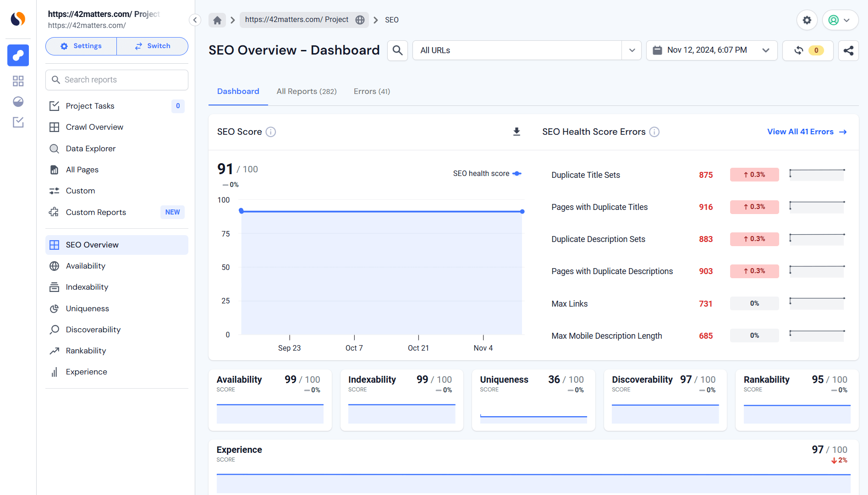
Task: Download the SEO Score chart
Action: [x=516, y=132]
